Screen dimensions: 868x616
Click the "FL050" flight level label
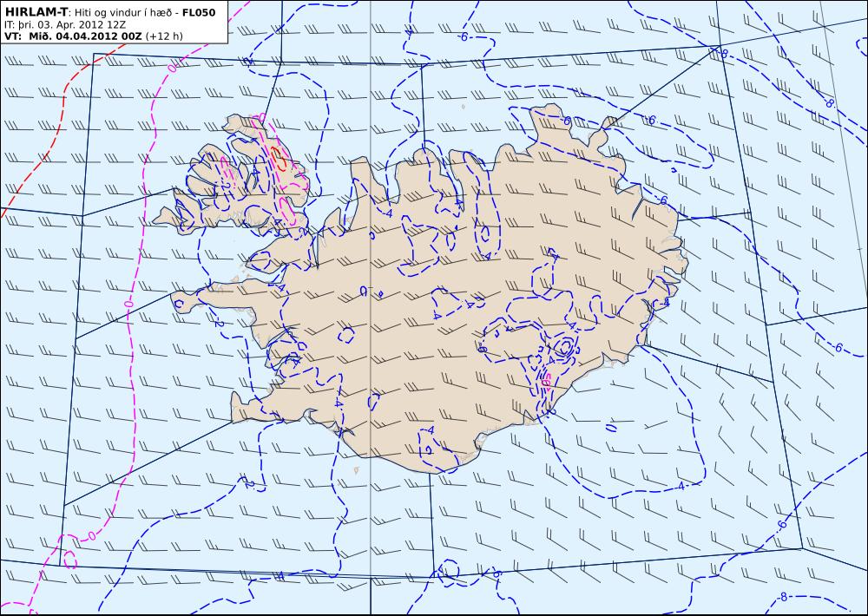199,13
